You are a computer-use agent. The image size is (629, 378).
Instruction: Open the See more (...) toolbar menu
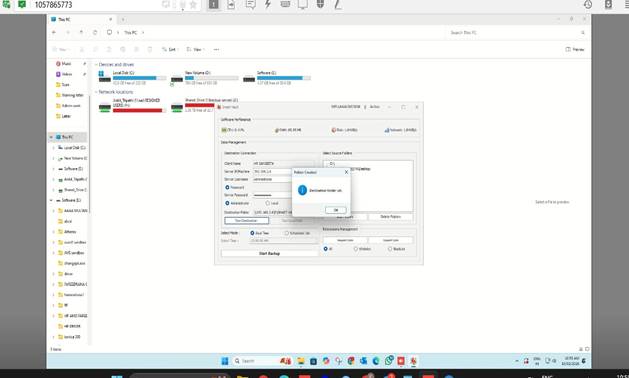pos(216,49)
